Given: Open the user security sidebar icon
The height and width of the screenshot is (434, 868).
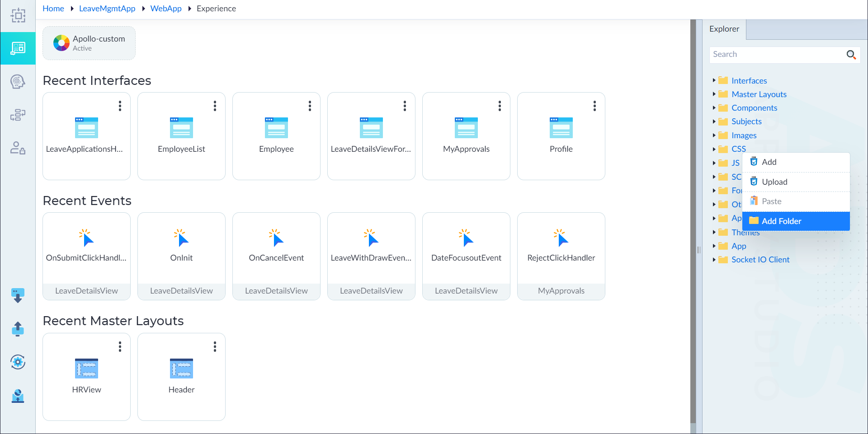Looking at the screenshot, I should point(18,148).
